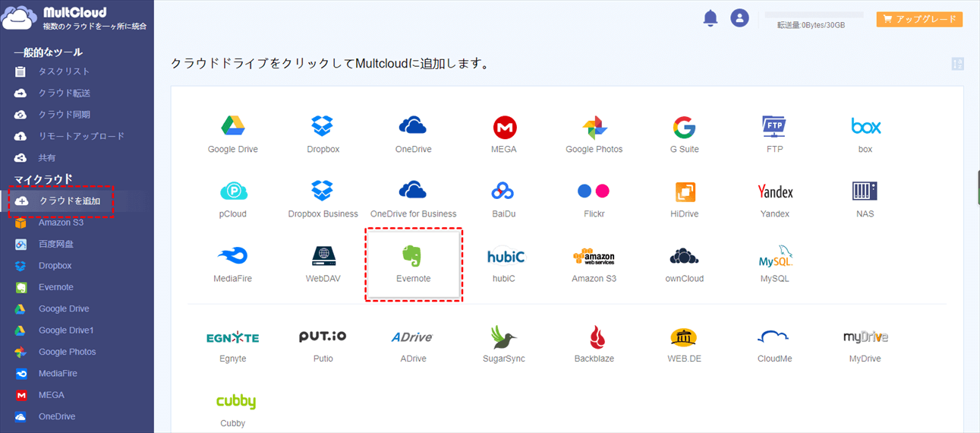This screenshot has height=433, width=980.
Task: Choose G Suite cloud
Action: click(x=684, y=134)
